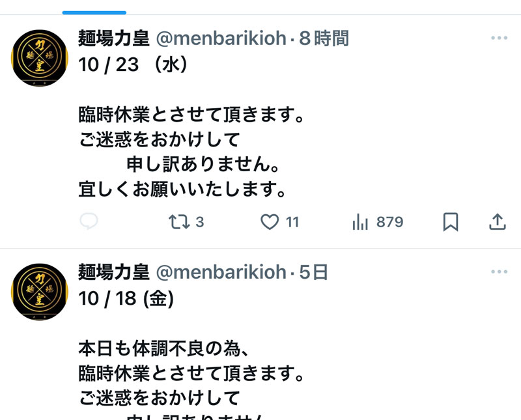Bookmark the 10/23 tweet
The height and width of the screenshot is (420, 521).
click(451, 222)
